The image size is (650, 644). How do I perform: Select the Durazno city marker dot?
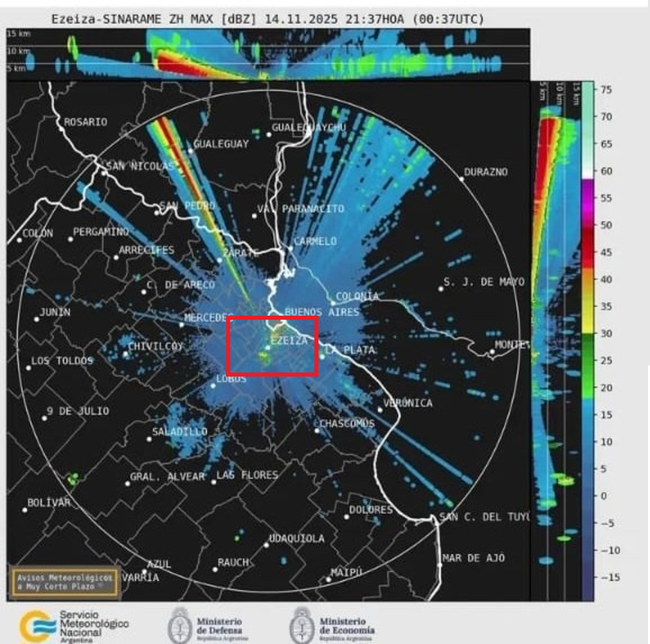coord(462,179)
